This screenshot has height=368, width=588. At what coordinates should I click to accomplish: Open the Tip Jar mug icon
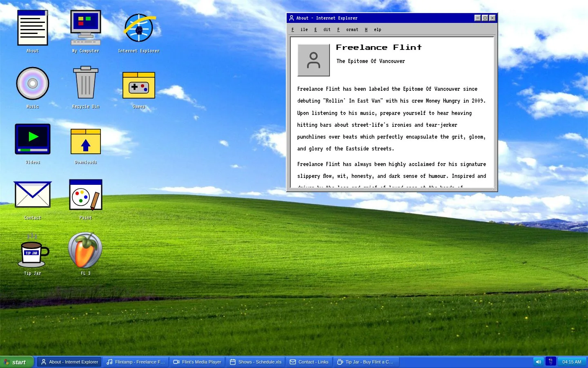33,254
